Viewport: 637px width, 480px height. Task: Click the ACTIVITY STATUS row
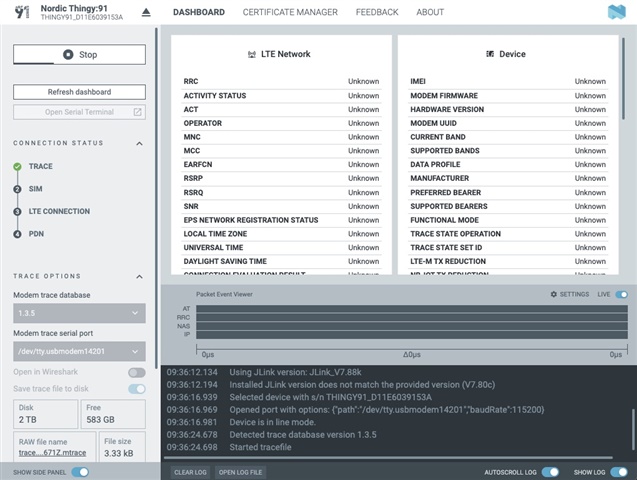(281, 96)
